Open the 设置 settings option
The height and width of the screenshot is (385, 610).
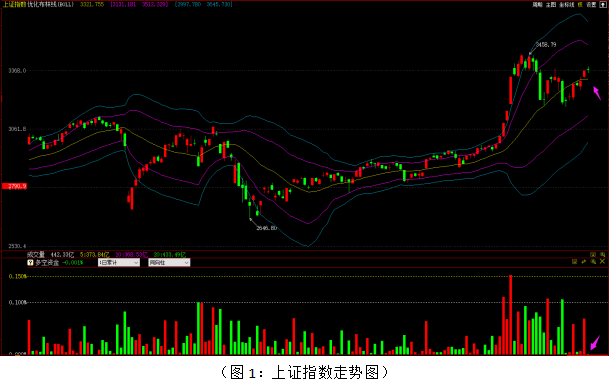click(591, 5)
